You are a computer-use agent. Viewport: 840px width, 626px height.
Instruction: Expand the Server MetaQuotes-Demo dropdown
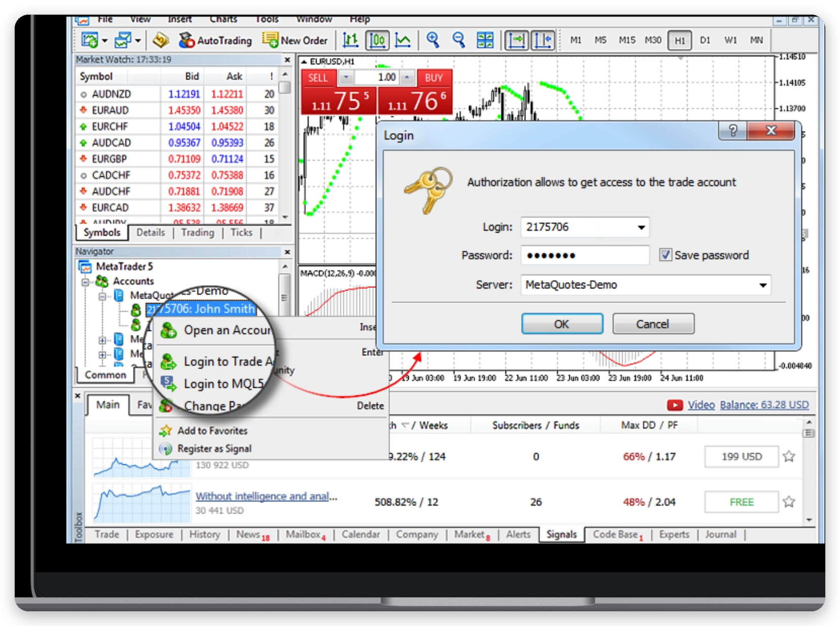(762, 285)
